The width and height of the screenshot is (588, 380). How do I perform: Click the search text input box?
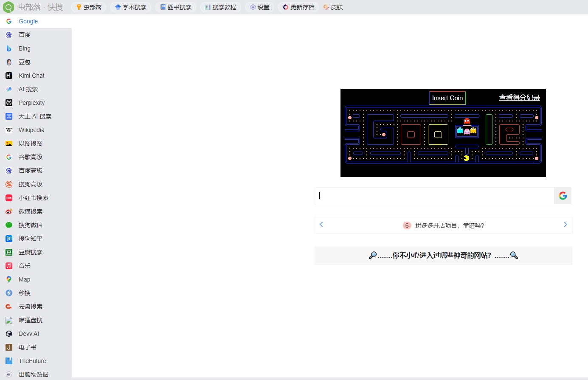434,196
